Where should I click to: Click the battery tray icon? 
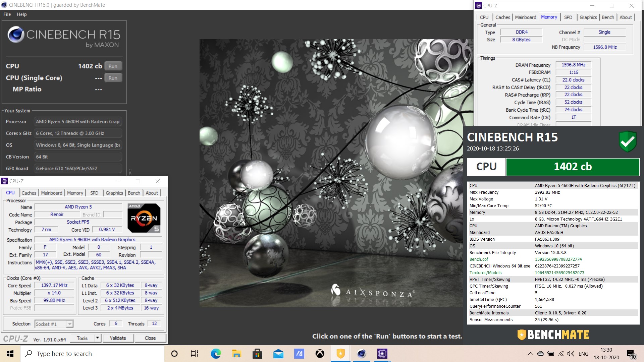click(x=550, y=354)
